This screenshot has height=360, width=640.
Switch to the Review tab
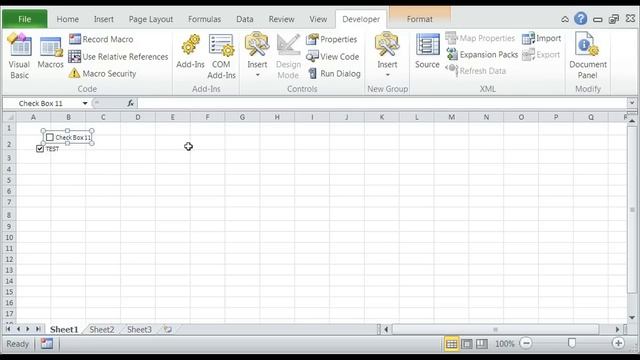281,19
